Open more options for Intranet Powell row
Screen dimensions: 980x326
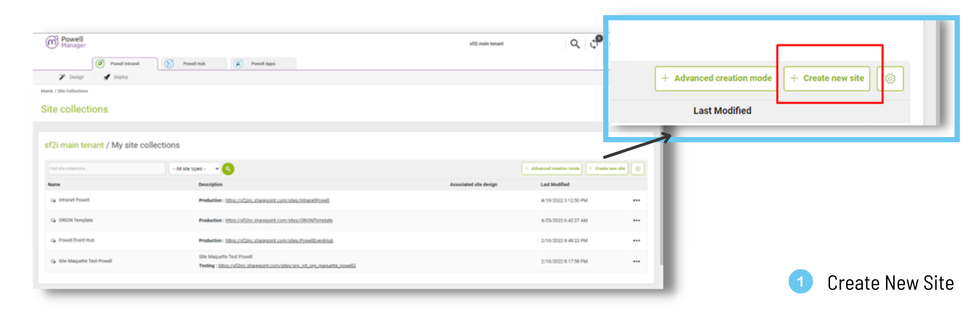(x=636, y=201)
